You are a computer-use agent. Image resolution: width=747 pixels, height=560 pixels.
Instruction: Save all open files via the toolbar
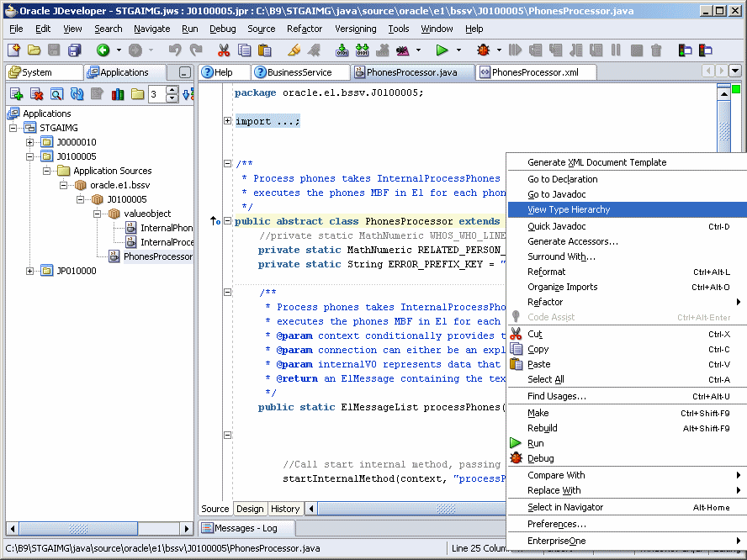click(74, 52)
